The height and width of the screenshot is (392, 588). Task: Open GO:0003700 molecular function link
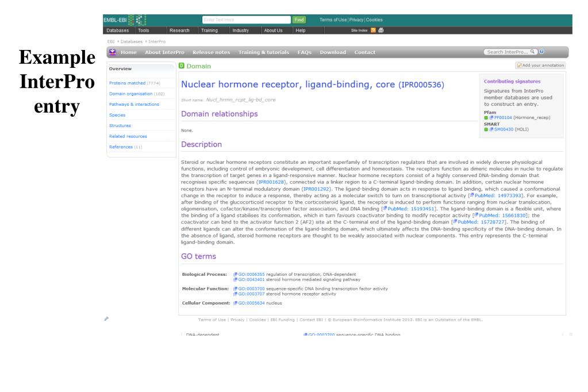[251, 289]
